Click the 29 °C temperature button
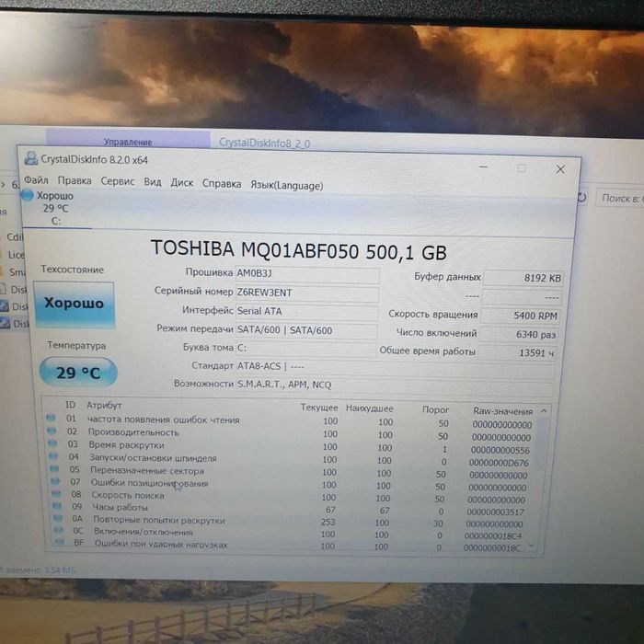The height and width of the screenshot is (644, 644). pos(78,373)
